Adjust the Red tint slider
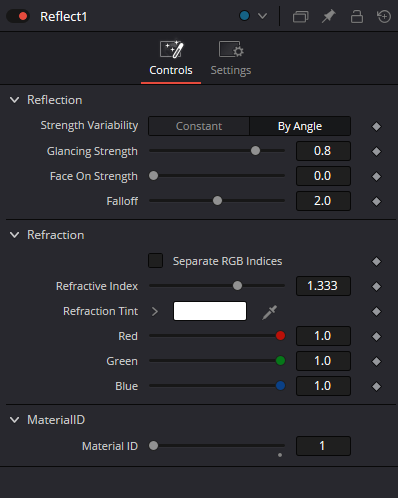The width and height of the screenshot is (398, 498). pyautogui.click(x=217, y=336)
